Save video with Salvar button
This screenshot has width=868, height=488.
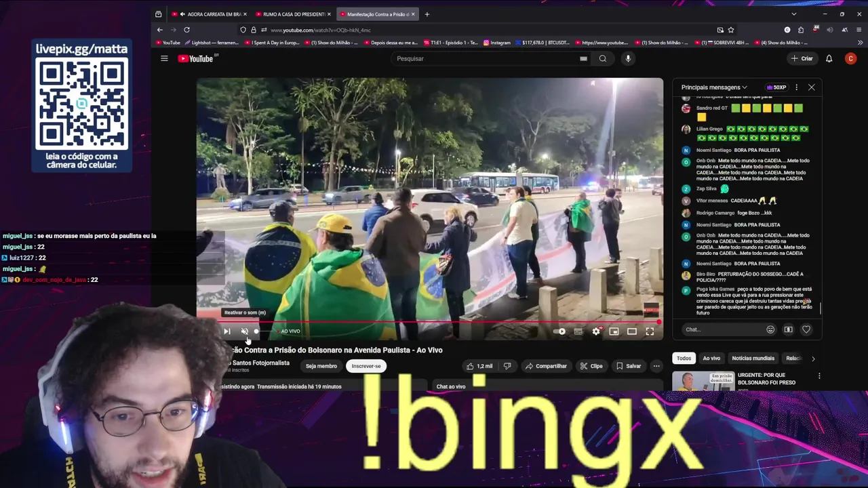click(629, 366)
